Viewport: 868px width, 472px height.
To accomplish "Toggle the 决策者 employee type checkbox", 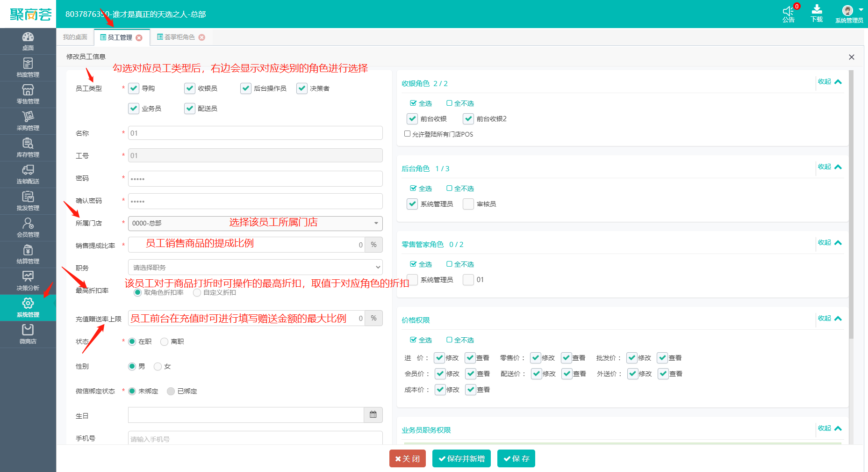I will point(302,88).
